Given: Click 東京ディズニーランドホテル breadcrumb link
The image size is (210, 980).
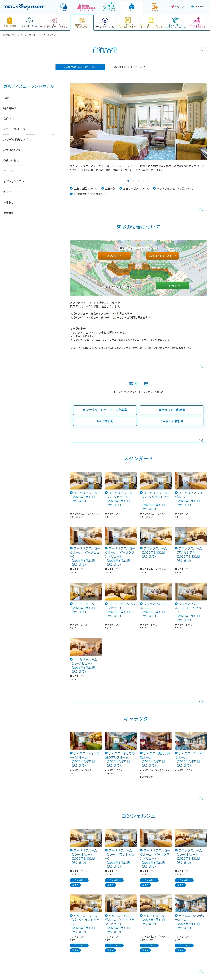Looking at the screenshot, I should click(28, 35).
